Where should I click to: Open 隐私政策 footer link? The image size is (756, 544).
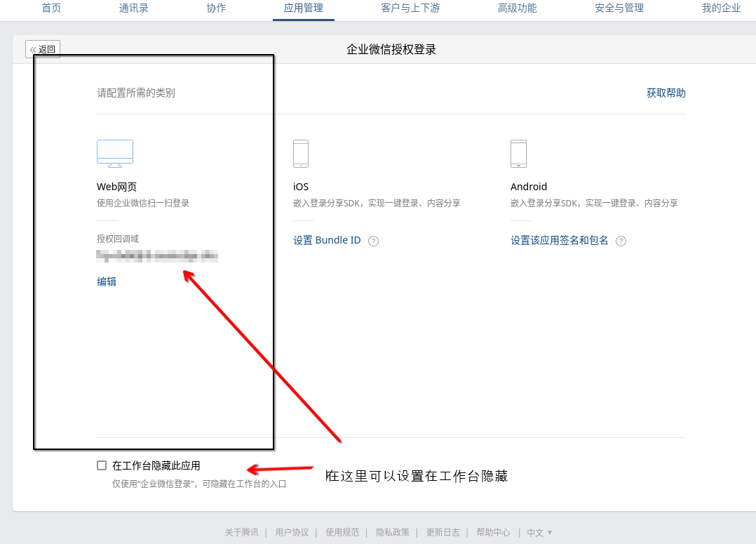(393, 533)
